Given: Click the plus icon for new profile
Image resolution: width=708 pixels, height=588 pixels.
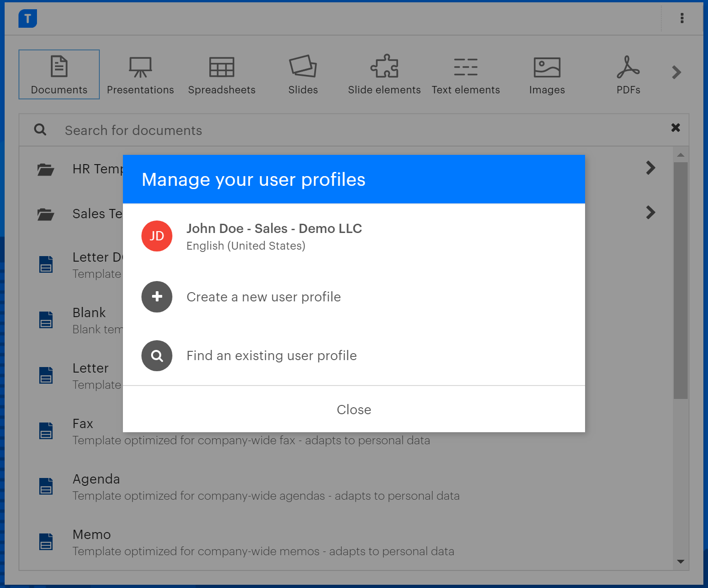Looking at the screenshot, I should [157, 297].
